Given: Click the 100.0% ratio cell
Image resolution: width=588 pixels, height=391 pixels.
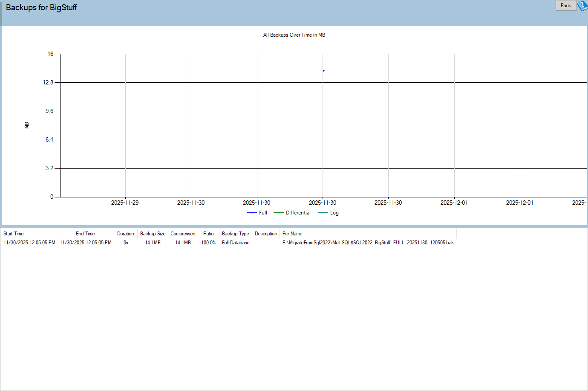Looking at the screenshot, I should pyautogui.click(x=208, y=243).
